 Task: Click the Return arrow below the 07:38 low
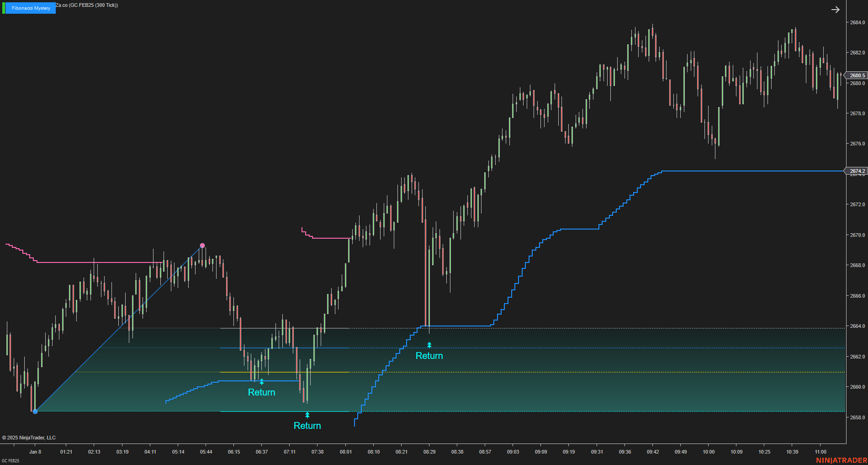[307, 414]
